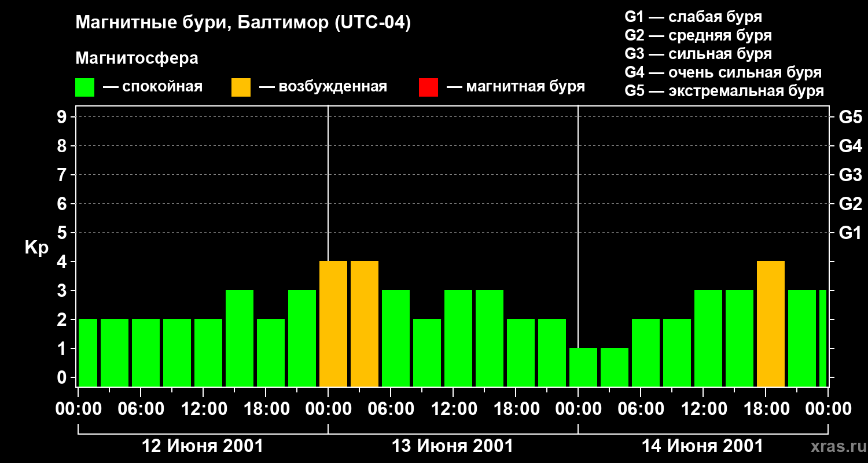Click the Kp 3 green bar on 12 June at 15:00

tap(240, 338)
